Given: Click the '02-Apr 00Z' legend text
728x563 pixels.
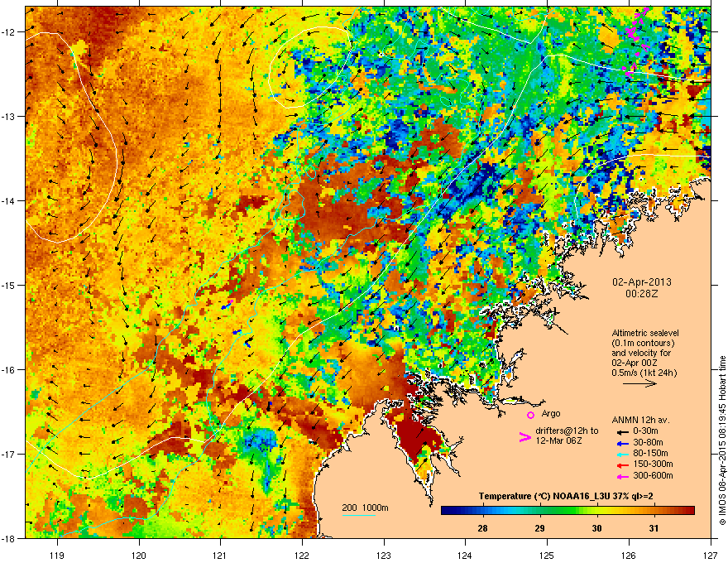Looking at the screenshot, I should [634, 363].
